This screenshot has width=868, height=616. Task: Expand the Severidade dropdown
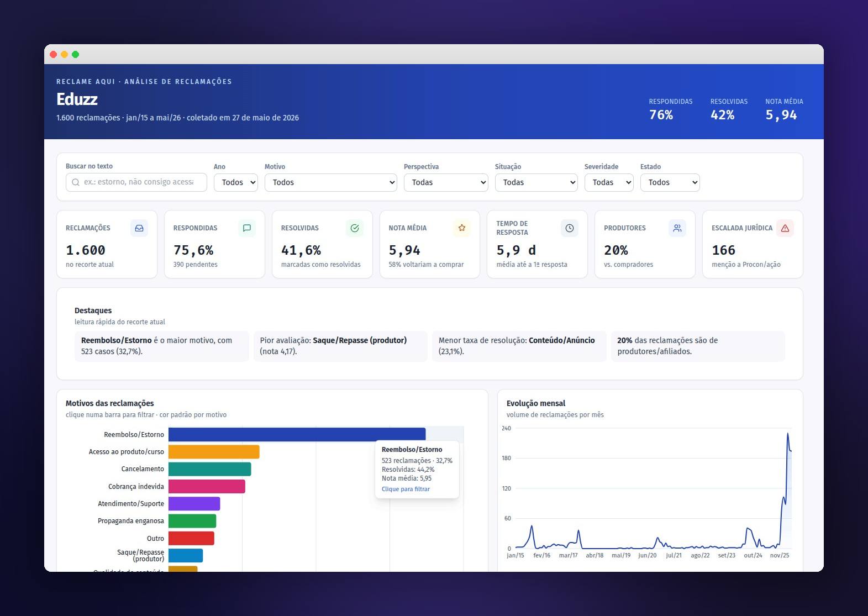coord(609,182)
